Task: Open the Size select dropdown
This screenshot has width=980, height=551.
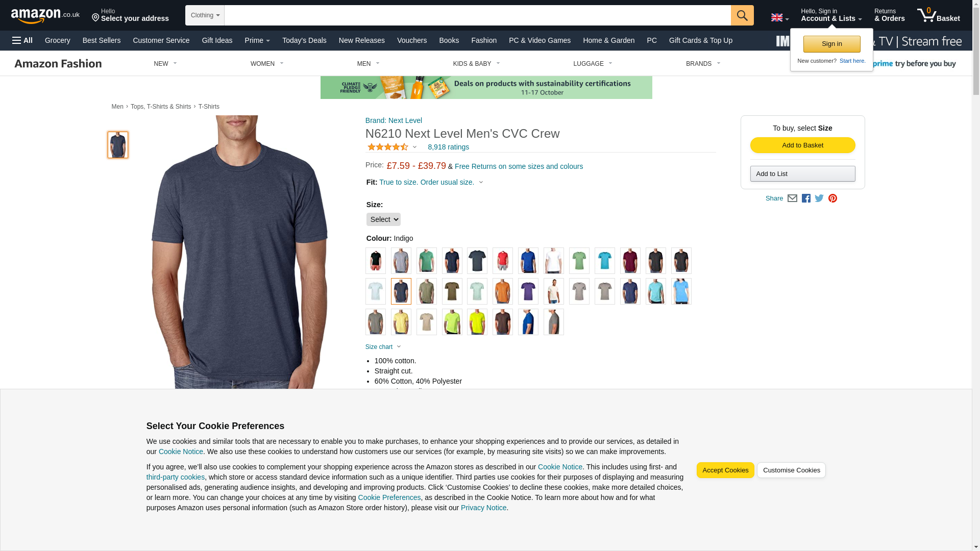Action: (383, 219)
